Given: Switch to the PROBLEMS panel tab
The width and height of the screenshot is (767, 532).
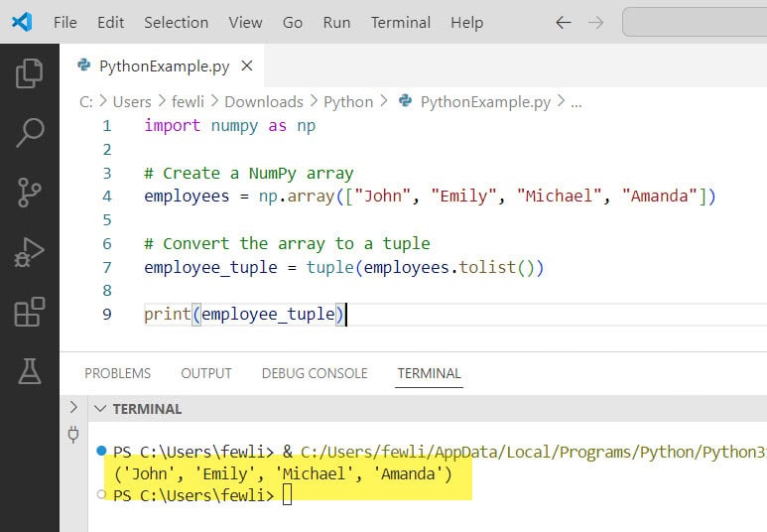Looking at the screenshot, I should pos(117,373).
